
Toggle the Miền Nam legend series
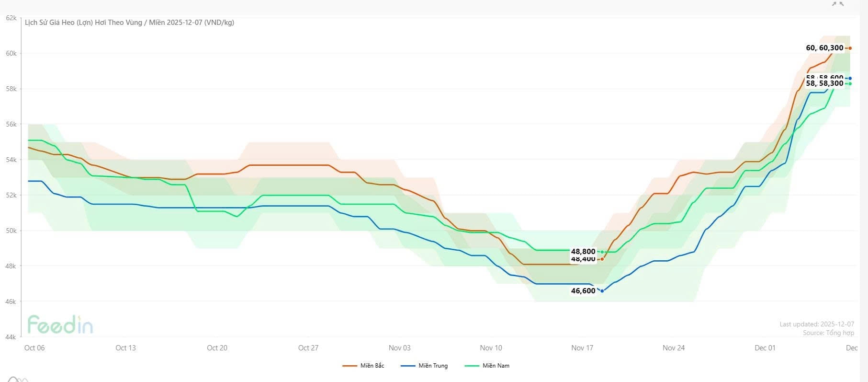[x=487, y=366]
